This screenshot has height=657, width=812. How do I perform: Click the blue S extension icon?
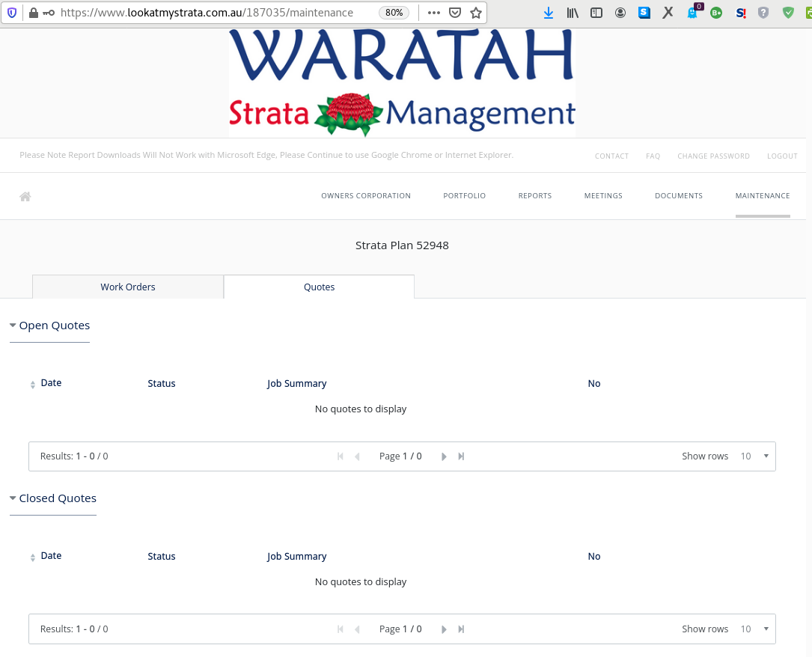[644, 13]
